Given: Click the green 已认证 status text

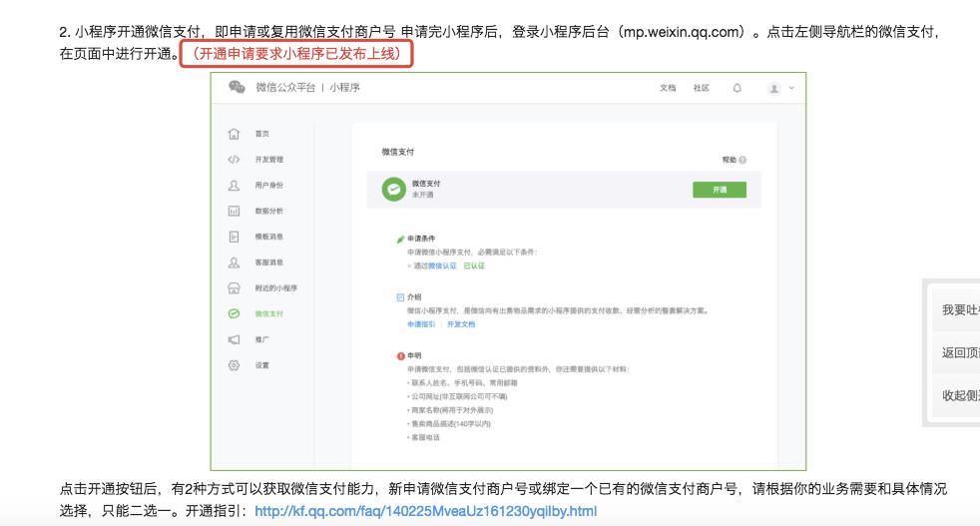Looking at the screenshot, I should (474, 265).
